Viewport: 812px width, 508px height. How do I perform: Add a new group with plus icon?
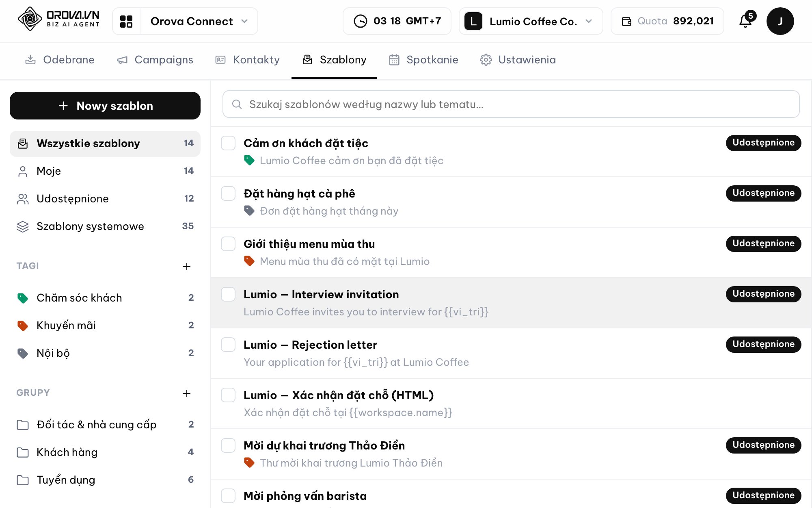tap(187, 393)
